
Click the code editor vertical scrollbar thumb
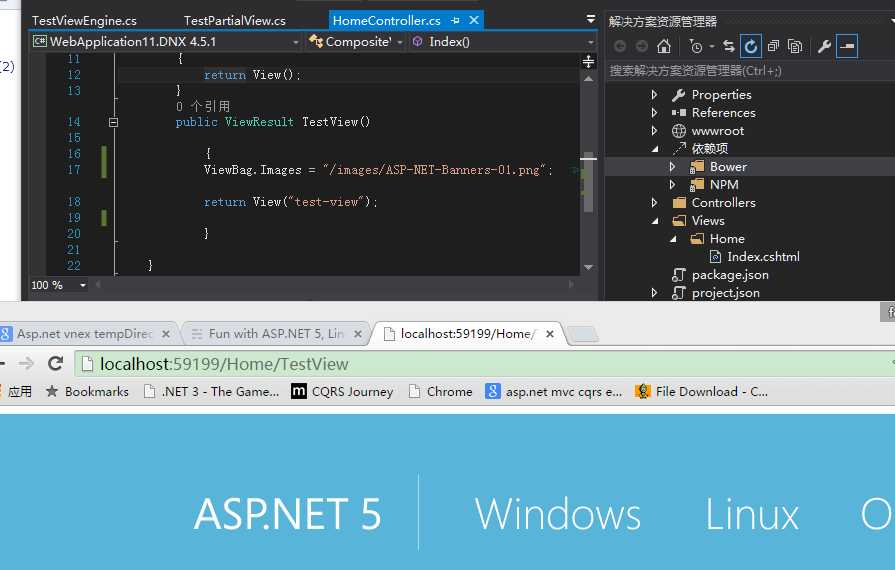coord(588,183)
